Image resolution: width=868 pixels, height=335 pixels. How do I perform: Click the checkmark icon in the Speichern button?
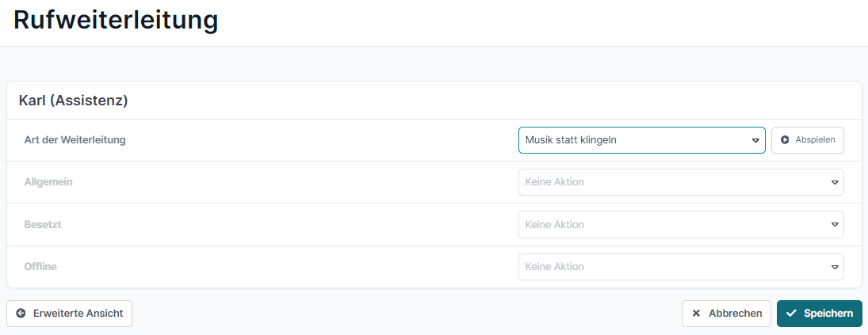791,314
